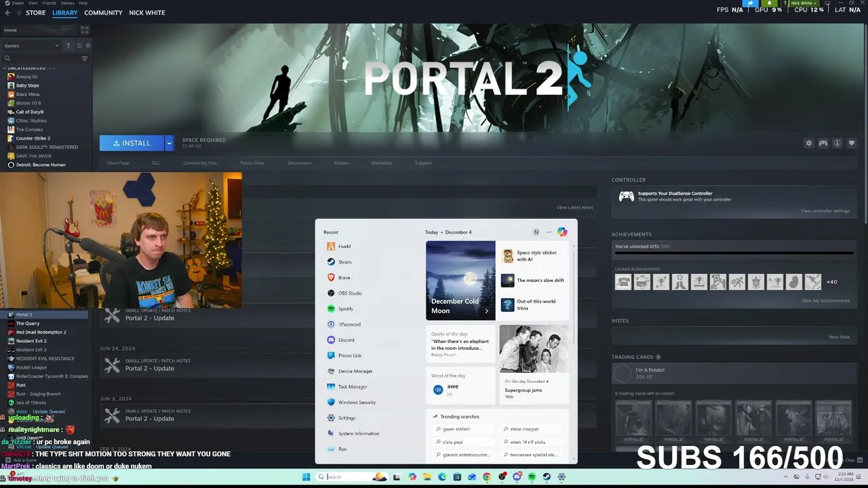Open the Games filter dropdown
This screenshot has width=868, height=488.
click(x=32, y=45)
